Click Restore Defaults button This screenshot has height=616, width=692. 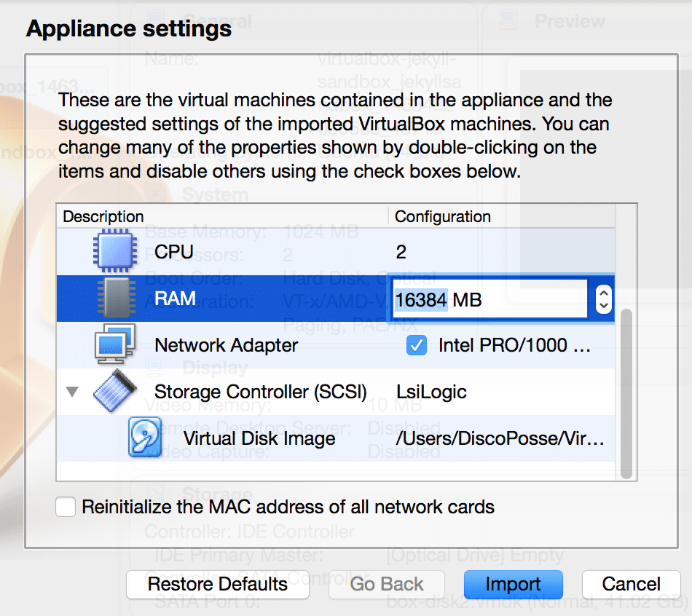click(x=217, y=584)
